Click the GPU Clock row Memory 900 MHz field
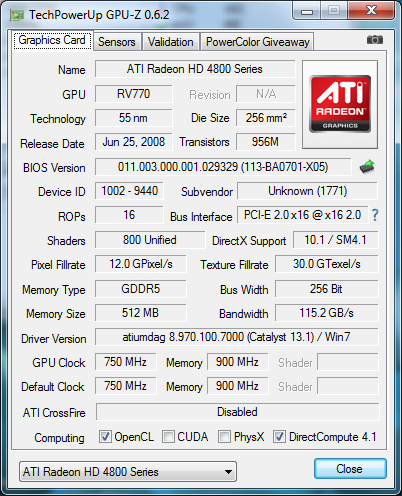Image resolution: width=402 pixels, height=496 pixels. (237, 362)
